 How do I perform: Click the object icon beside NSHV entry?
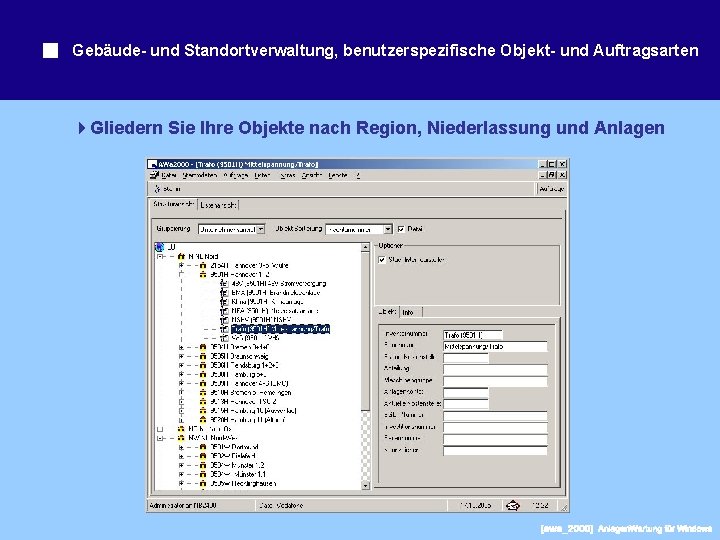point(224,320)
